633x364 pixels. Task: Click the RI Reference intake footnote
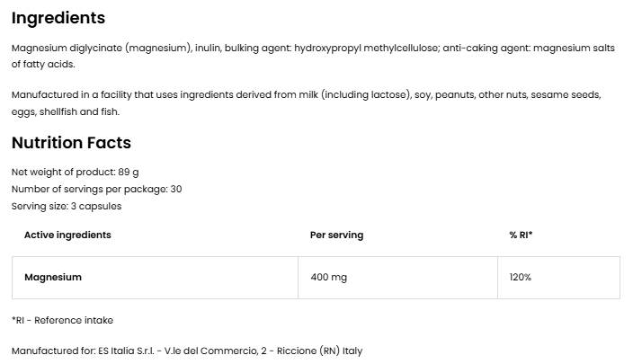(x=62, y=320)
